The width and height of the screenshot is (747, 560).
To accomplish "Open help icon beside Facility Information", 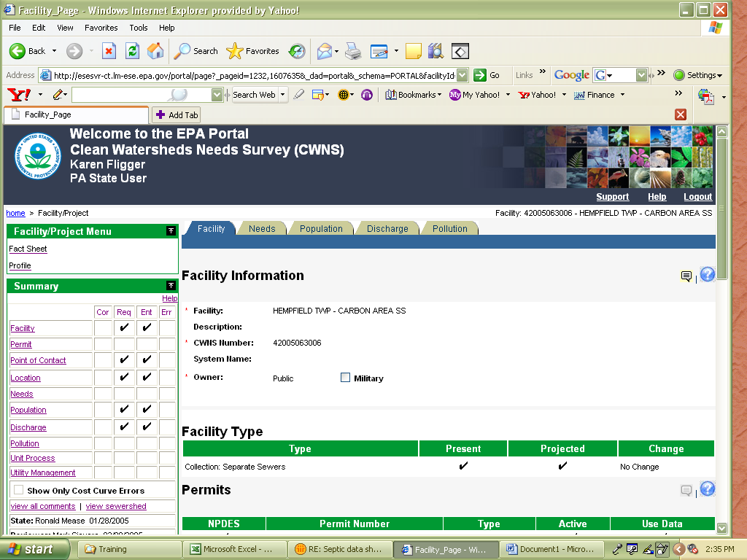I will [x=708, y=274].
